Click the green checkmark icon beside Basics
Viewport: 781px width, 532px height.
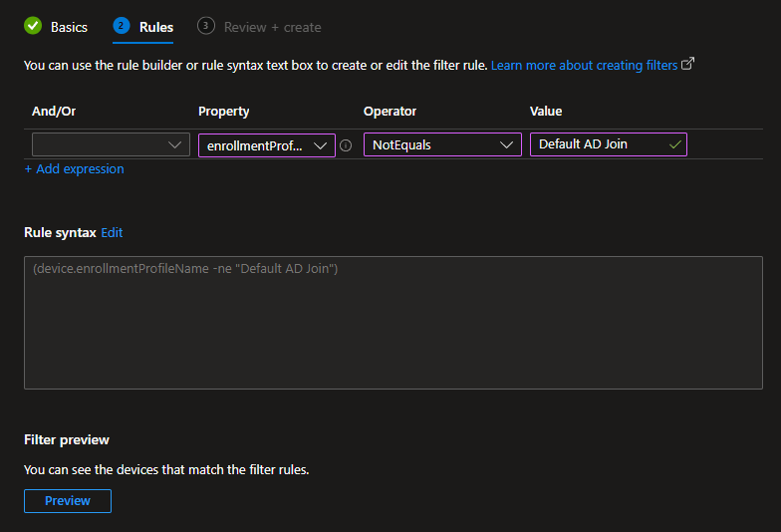(x=33, y=26)
